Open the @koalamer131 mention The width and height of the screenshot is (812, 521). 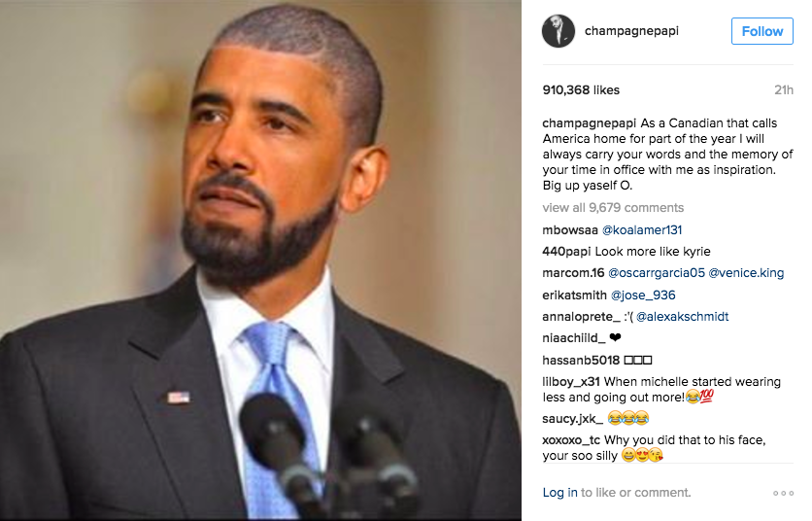tap(642, 229)
